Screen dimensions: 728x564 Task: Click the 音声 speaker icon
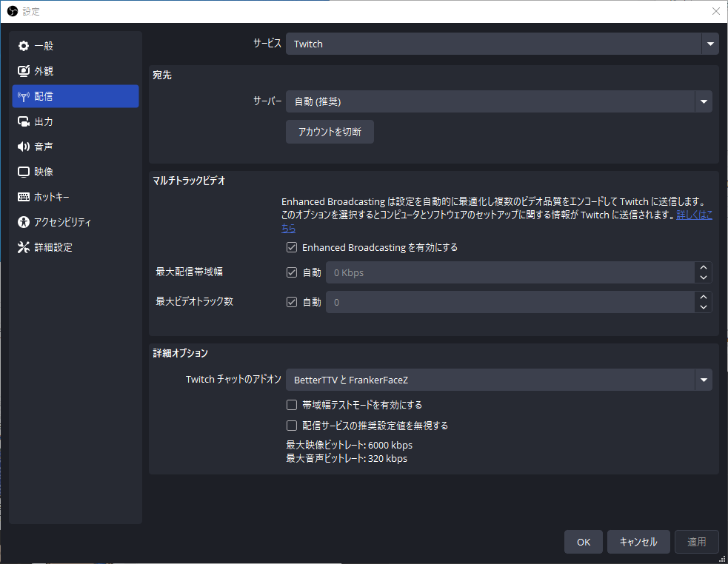[x=24, y=147]
